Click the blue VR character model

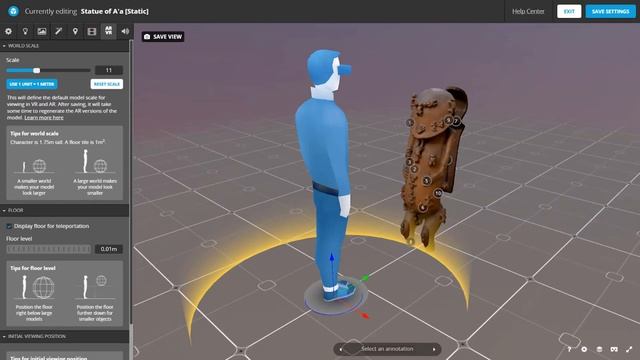(327, 176)
